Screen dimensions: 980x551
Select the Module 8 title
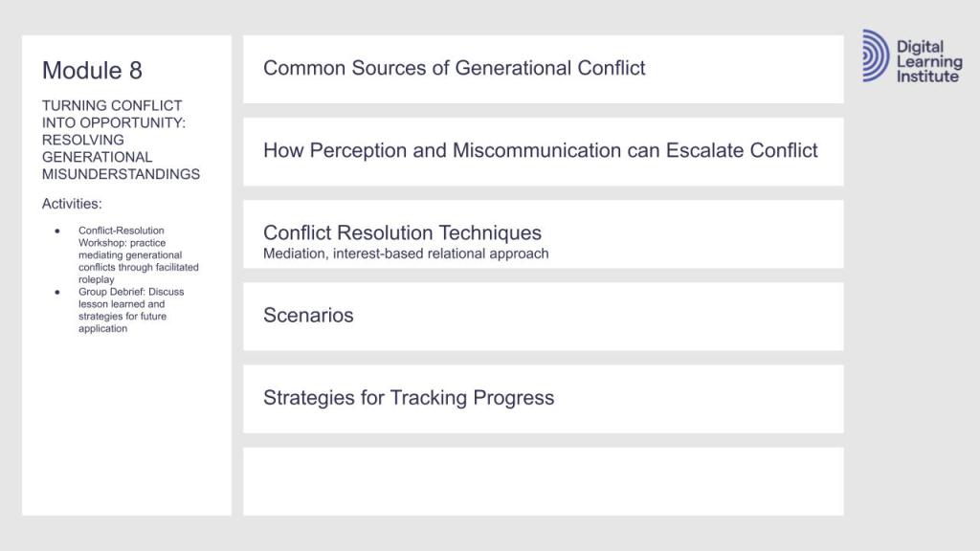click(92, 70)
